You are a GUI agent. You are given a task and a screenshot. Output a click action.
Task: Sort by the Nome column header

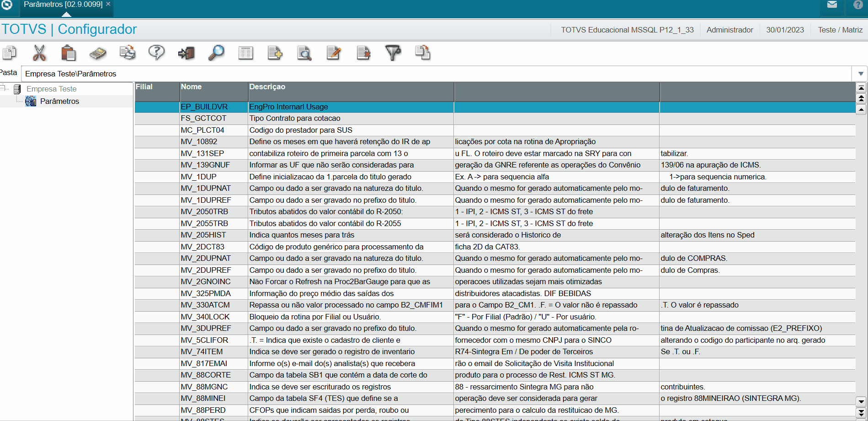214,92
